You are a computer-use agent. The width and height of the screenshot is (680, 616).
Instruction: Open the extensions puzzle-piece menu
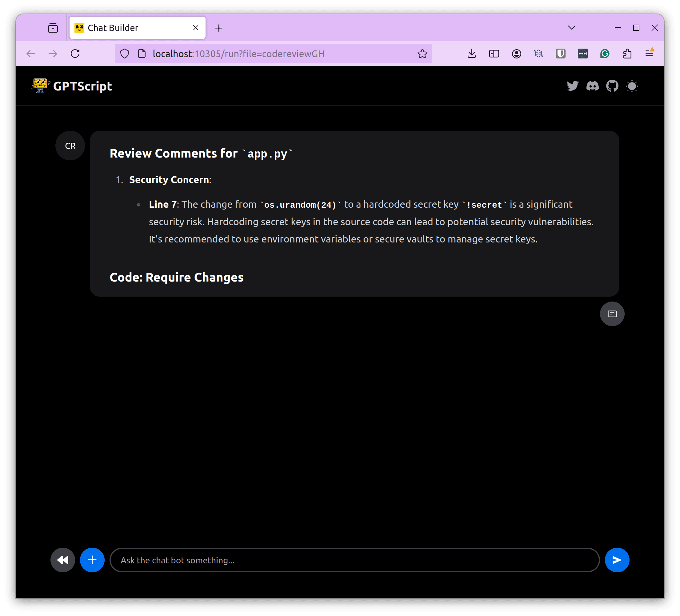point(627,54)
